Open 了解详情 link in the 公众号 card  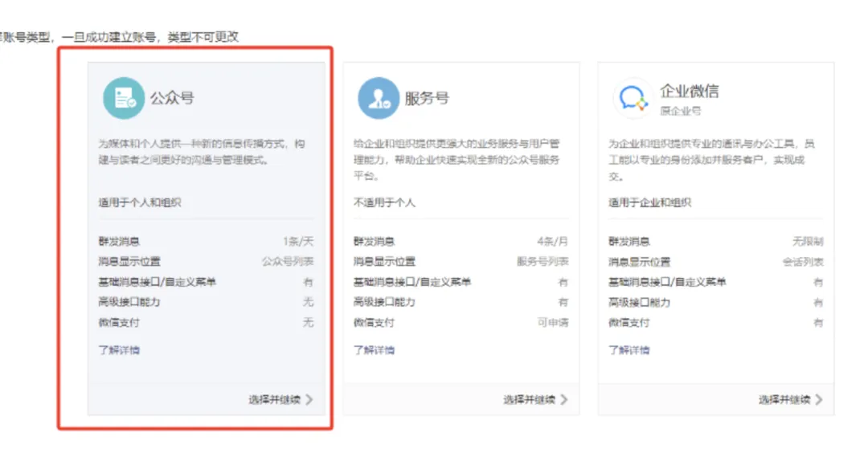coord(119,349)
